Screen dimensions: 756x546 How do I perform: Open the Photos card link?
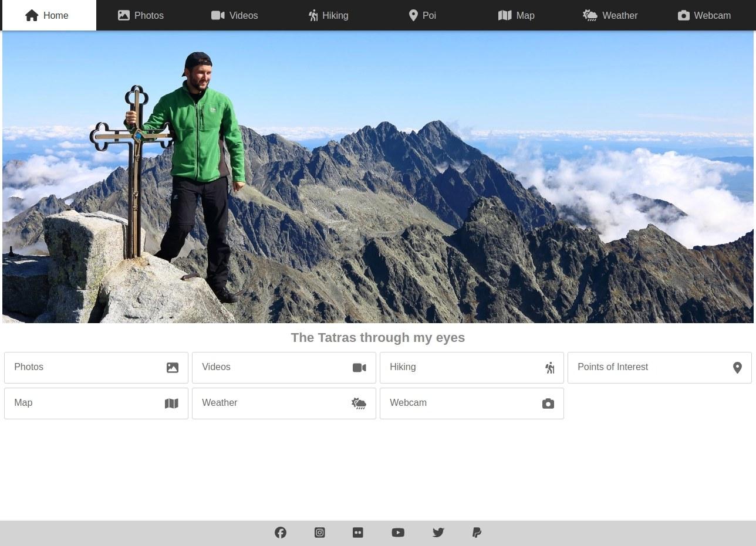coord(96,368)
